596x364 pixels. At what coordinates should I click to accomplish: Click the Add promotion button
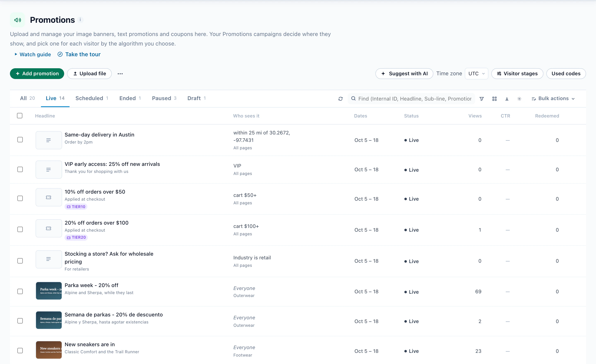pos(37,74)
